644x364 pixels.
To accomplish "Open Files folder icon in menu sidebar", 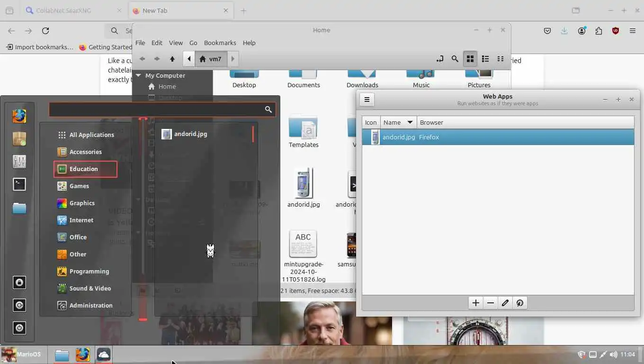I will click(x=19, y=208).
